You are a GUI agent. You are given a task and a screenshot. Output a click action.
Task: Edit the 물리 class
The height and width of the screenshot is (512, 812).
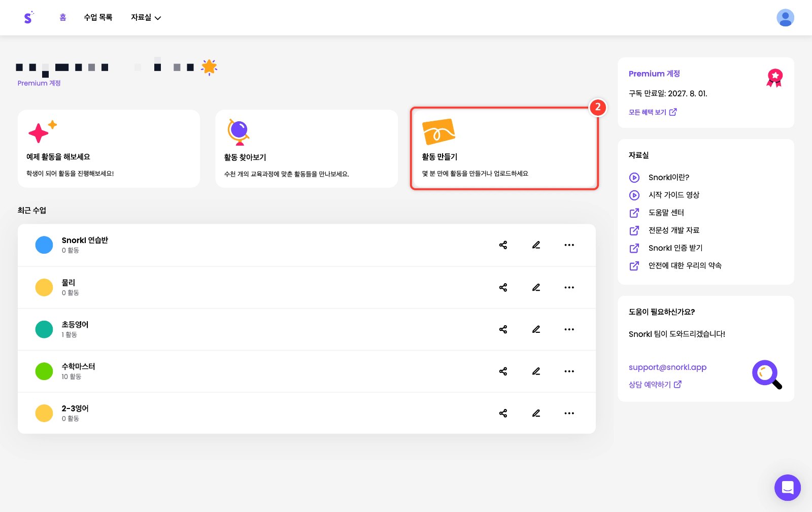536,287
